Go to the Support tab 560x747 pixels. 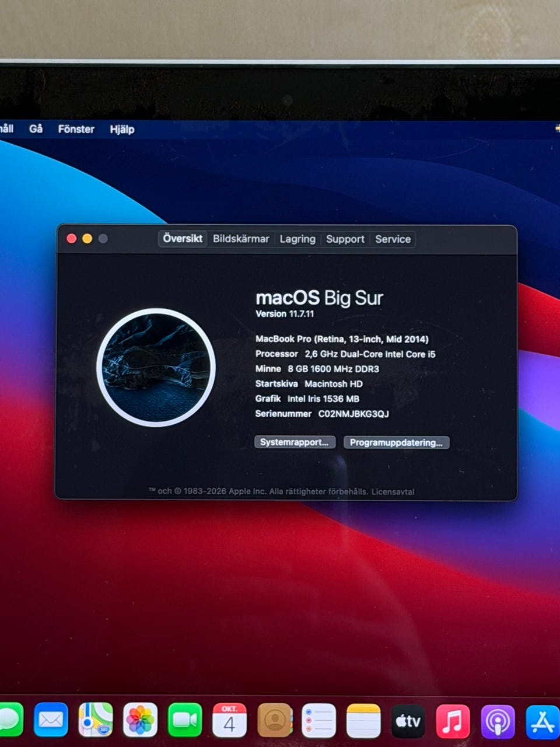[345, 239]
